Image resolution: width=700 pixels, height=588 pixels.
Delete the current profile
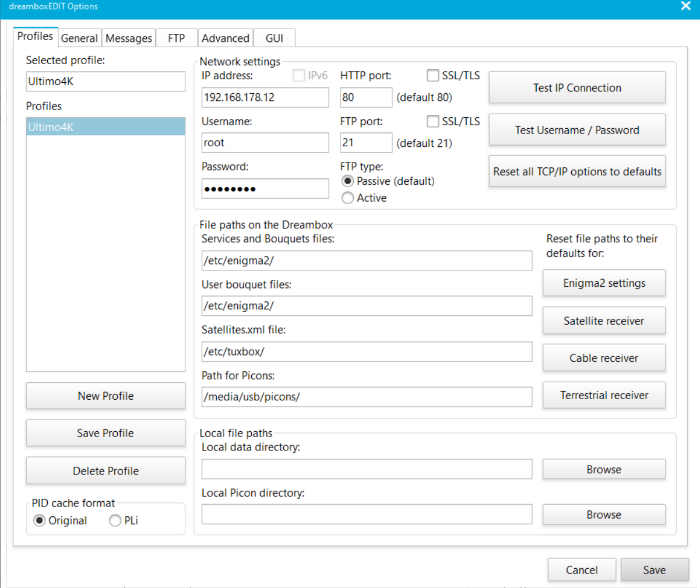[105, 471]
